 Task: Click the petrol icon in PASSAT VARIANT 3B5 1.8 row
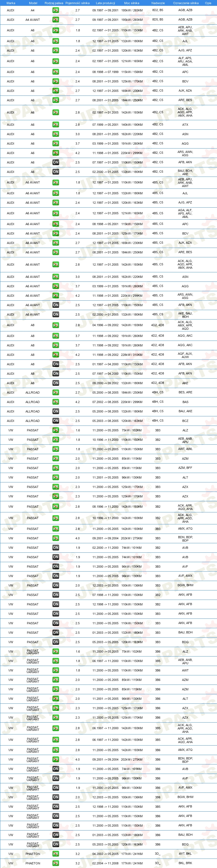(x=55, y=661)
